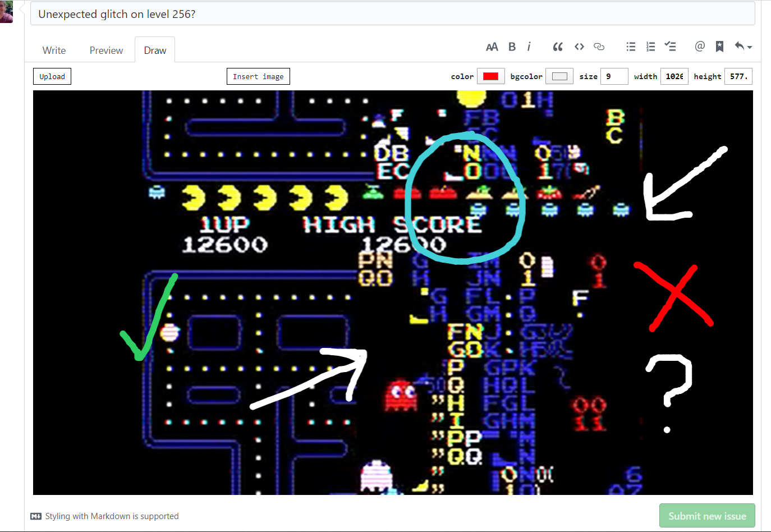Viewport: 771px width, 532px height.
Task: Toggle bold formatting
Action: click(x=512, y=47)
